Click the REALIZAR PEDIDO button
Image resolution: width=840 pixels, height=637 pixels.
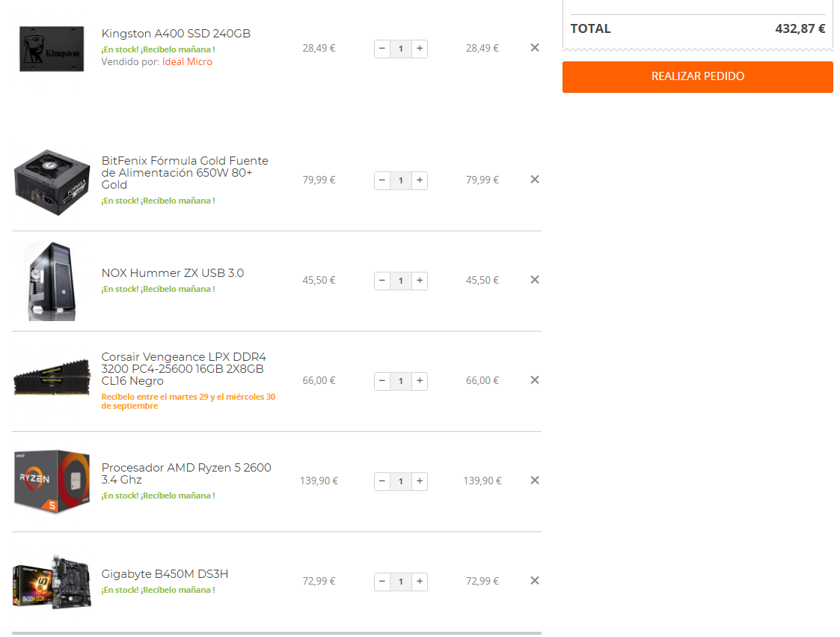(697, 76)
